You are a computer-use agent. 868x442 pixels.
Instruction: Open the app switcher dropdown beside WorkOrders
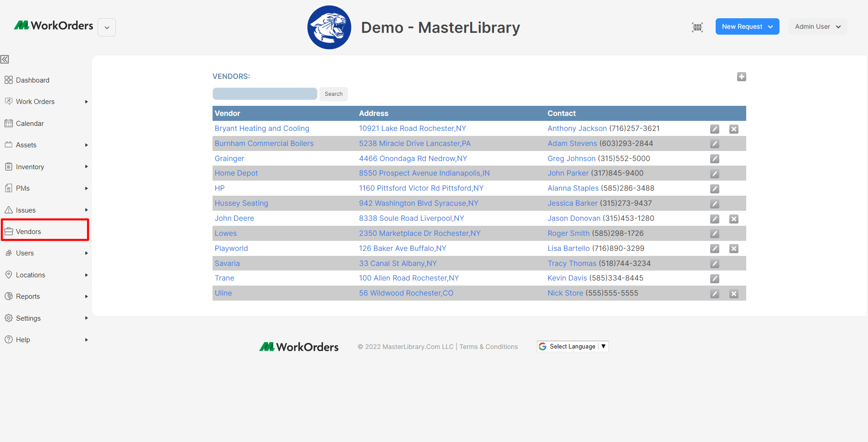click(107, 27)
